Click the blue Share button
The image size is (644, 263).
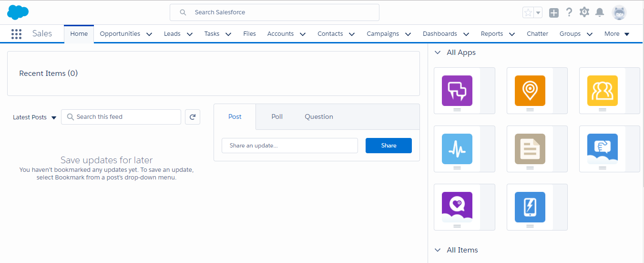tap(388, 146)
